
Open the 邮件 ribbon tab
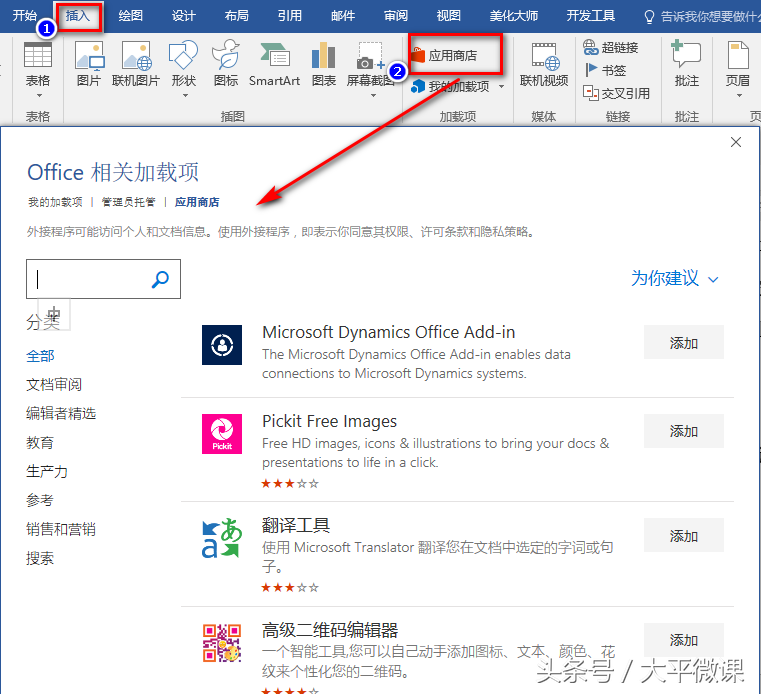(x=343, y=16)
